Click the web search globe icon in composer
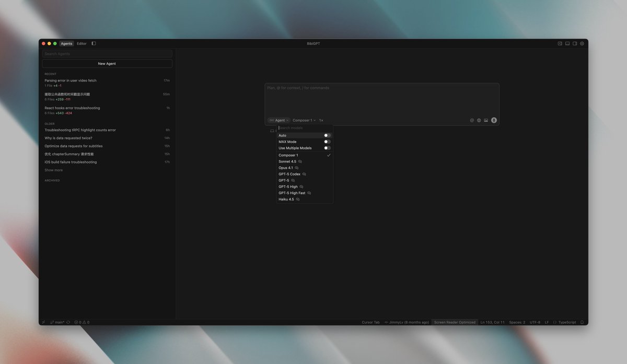 pos(479,120)
